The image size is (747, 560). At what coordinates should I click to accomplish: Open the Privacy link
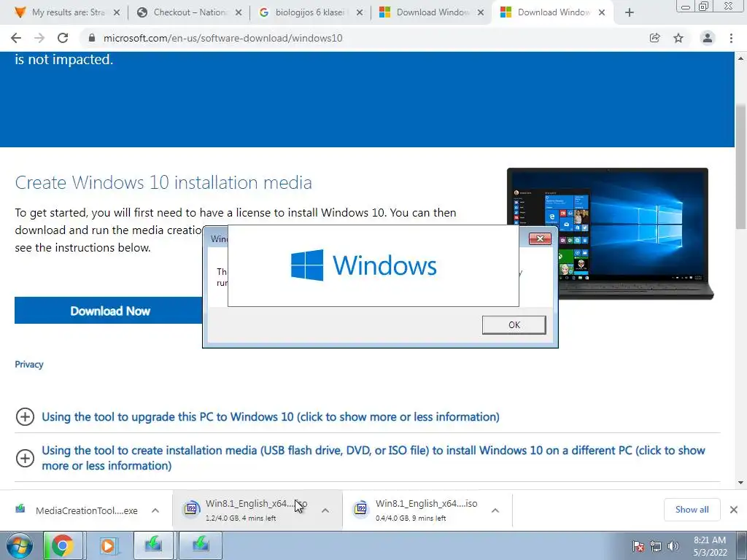point(29,365)
